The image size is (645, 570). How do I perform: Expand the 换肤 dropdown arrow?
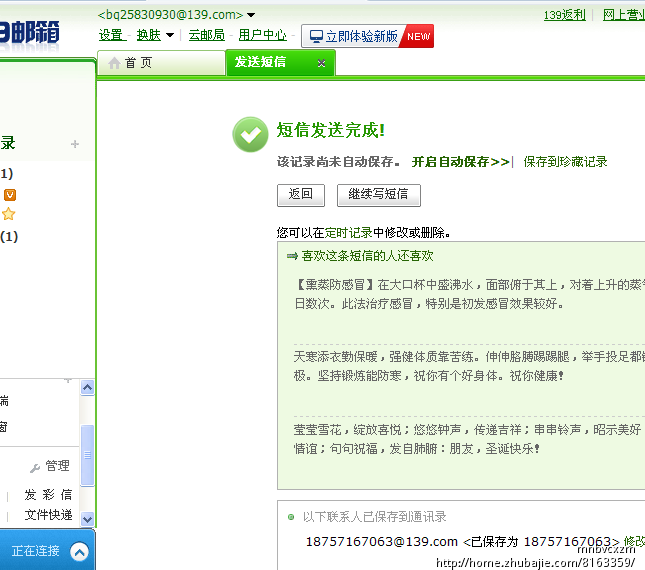(x=170, y=35)
